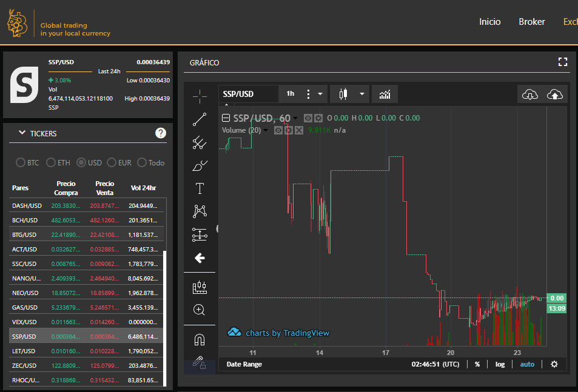
Task: Activate the magnet mode icon
Action: point(200,339)
